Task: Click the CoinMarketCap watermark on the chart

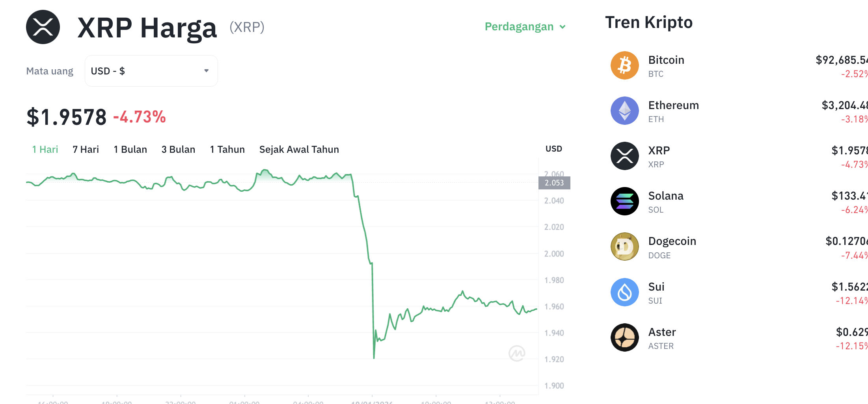Action: coord(518,353)
